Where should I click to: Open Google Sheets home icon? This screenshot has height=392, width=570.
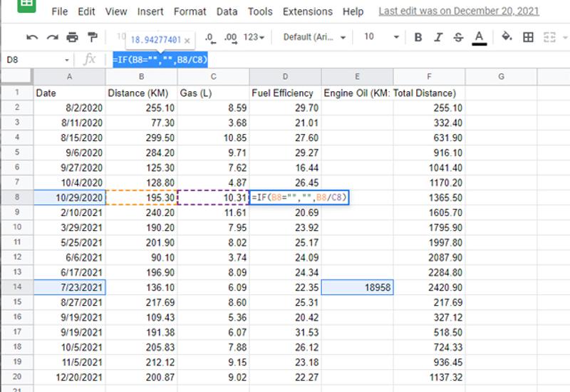[26, 5]
